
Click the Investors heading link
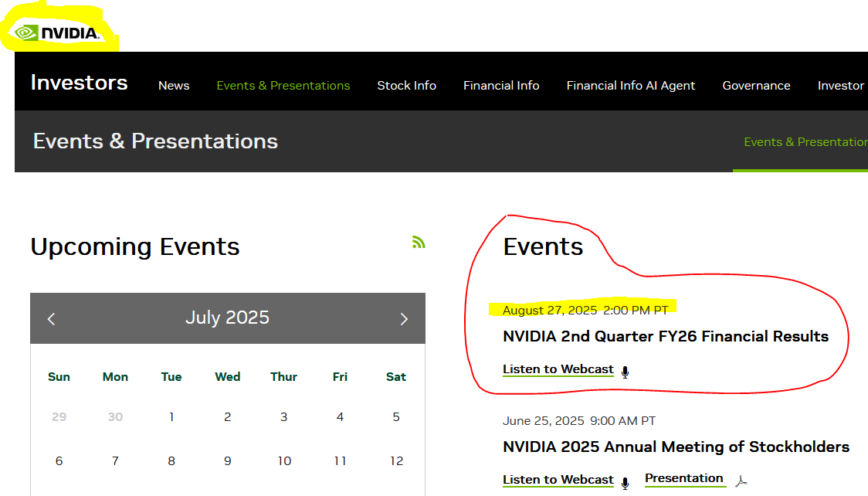(x=79, y=83)
